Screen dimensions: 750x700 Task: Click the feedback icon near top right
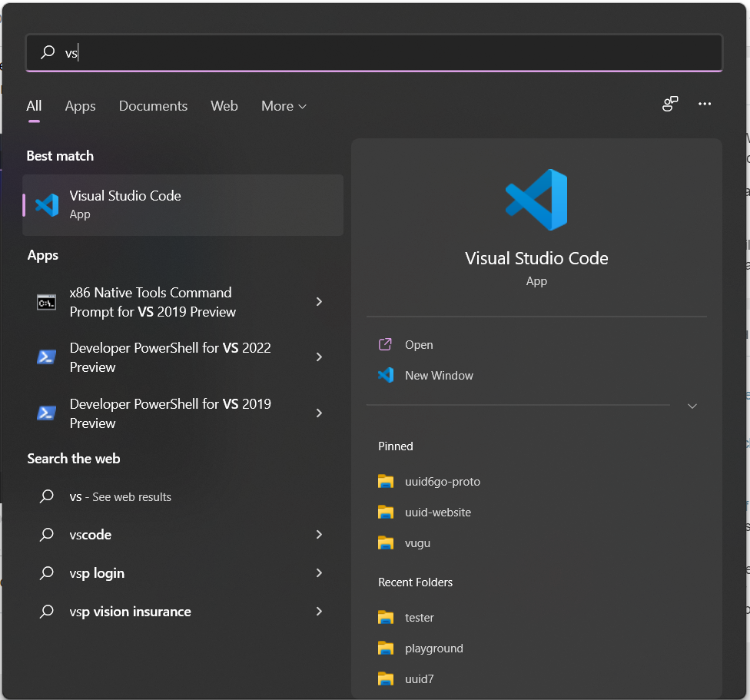pos(670,105)
